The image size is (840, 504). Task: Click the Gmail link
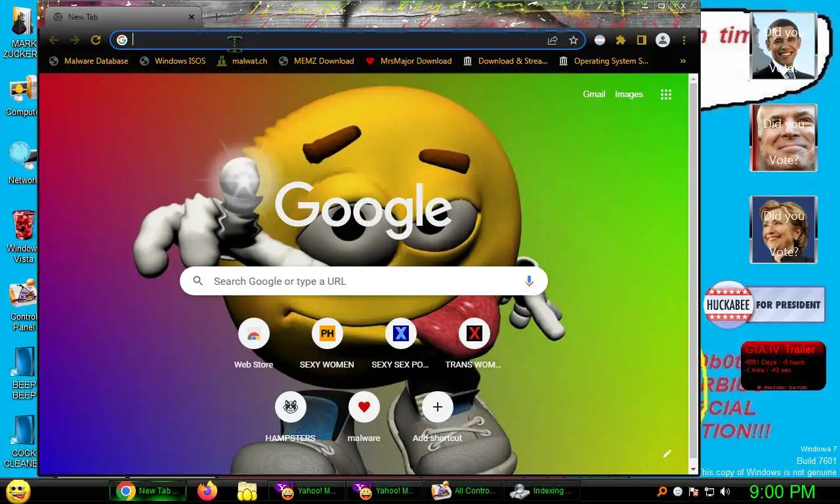(594, 94)
